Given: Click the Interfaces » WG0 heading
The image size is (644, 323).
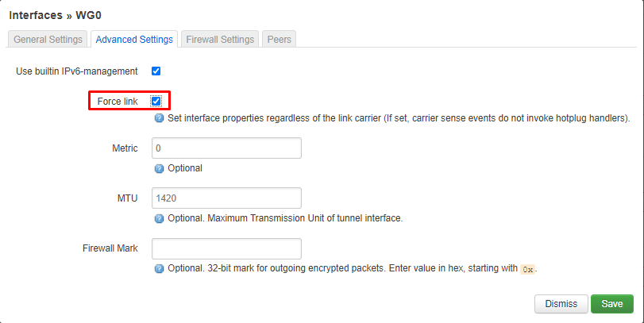Looking at the screenshot, I should click(x=55, y=15).
